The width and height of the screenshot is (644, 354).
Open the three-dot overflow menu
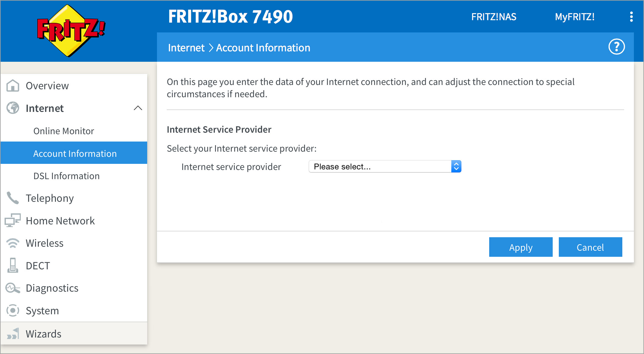[x=631, y=17]
